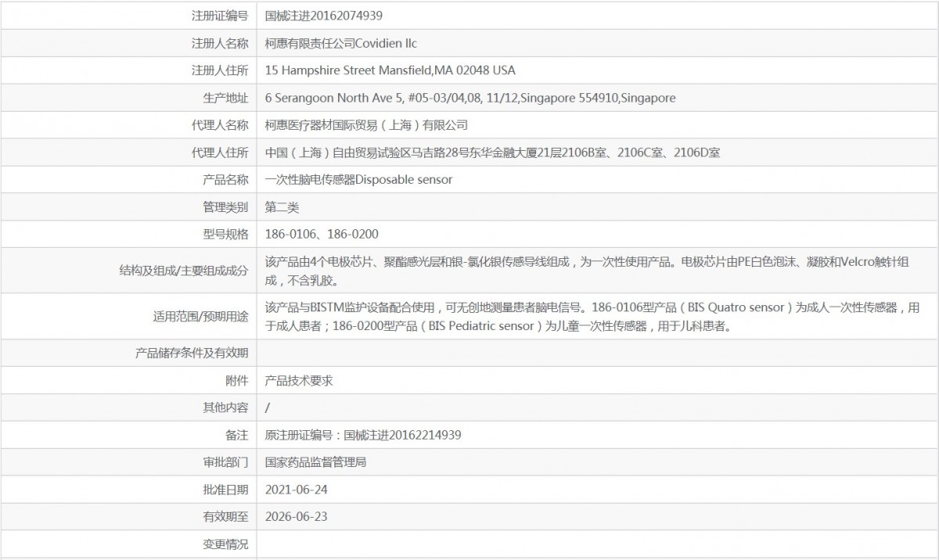This screenshot has height=560, width=939.
Task: Click the 型号规格 label
Action: pos(225,235)
